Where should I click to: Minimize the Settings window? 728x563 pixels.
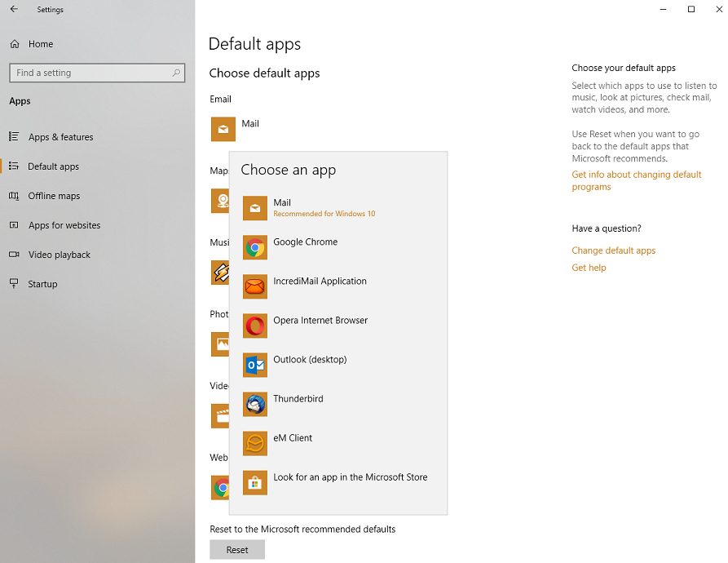coord(663,9)
